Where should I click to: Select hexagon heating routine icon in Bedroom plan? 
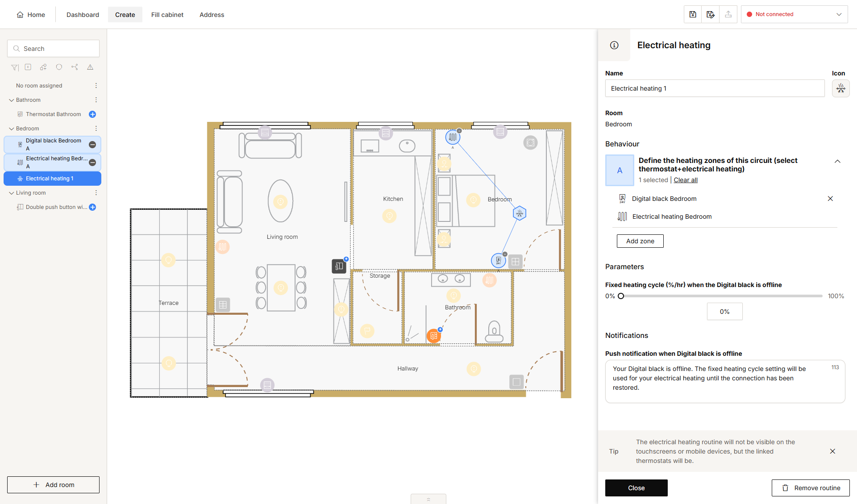click(520, 213)
